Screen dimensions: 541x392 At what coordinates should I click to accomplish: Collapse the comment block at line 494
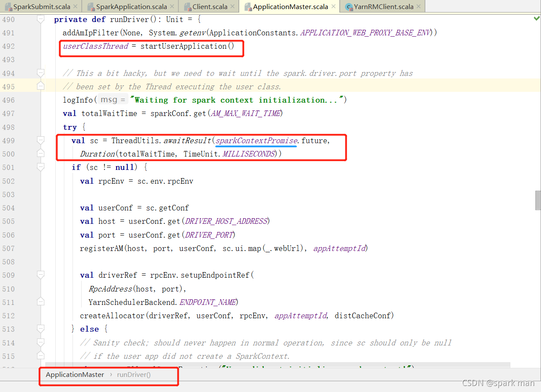41,73
